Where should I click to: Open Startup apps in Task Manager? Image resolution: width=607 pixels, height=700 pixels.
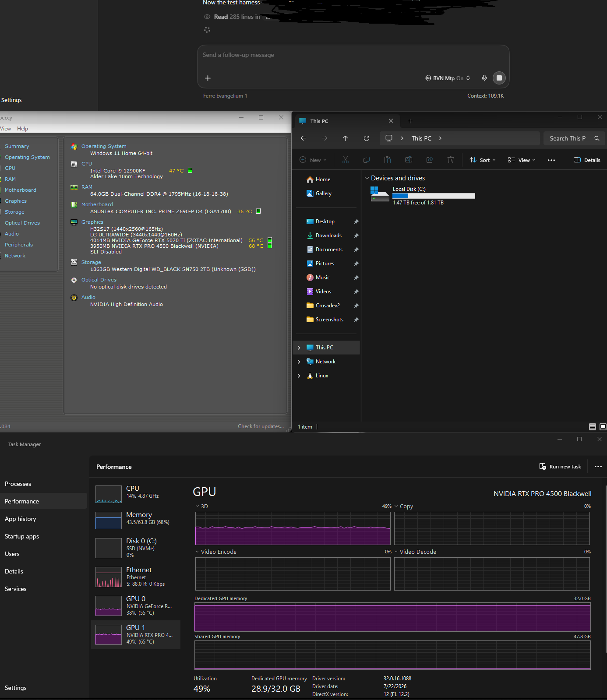point(22,536)
